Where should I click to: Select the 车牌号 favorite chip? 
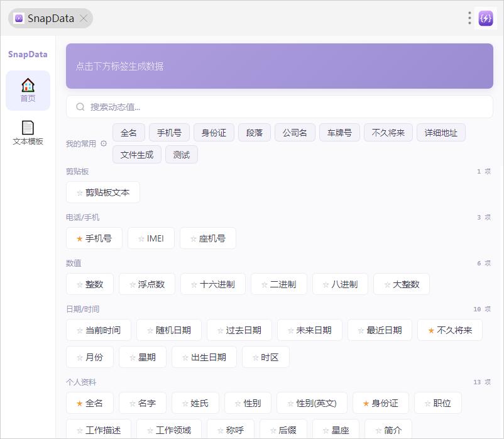click(x=339, y=133)
